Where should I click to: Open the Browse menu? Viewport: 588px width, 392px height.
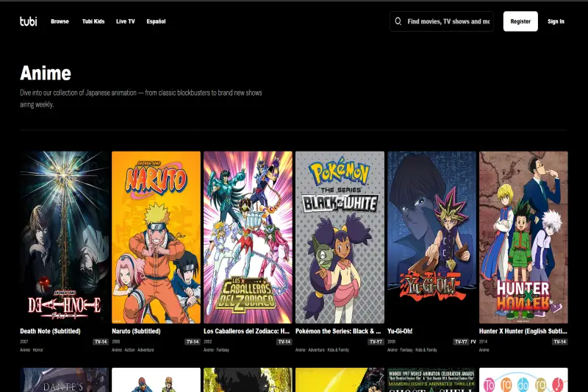point(60,21)
